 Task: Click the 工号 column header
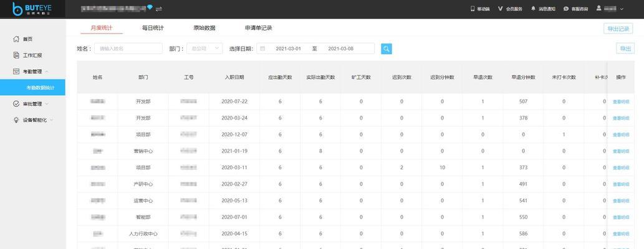pyautogui.click(x=188, y=77)
